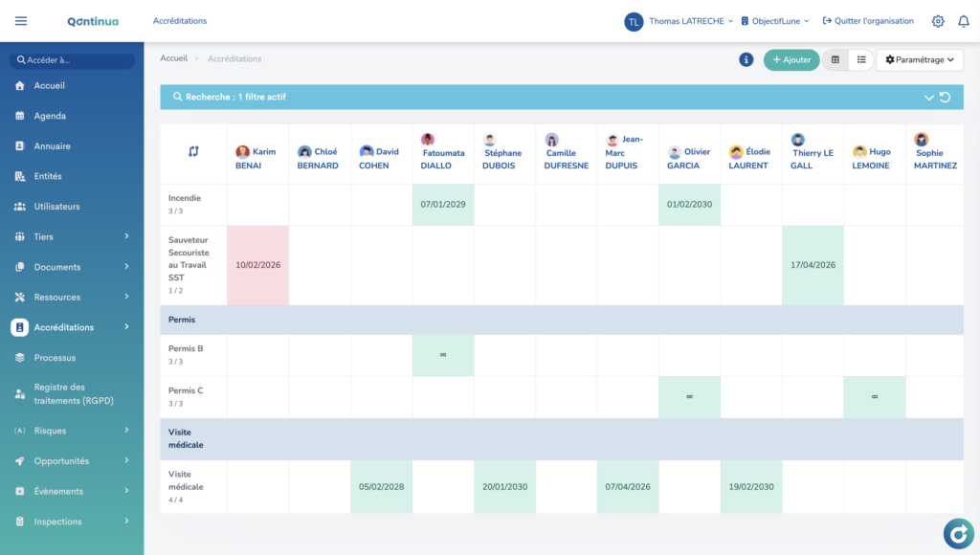Click the floating Qontinua logo button
The image size is (980, 555).
coord(958,533)
